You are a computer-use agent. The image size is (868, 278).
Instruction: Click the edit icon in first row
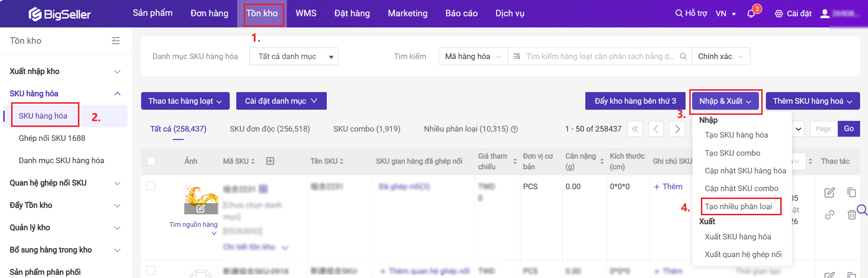pos(829,192)
